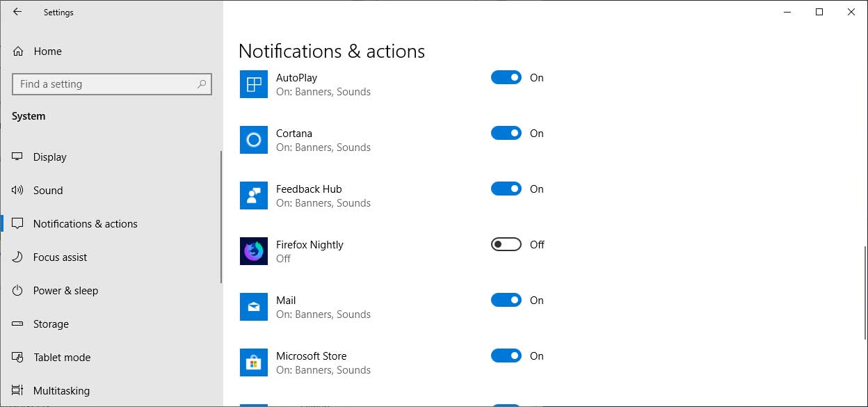Click the Power & sleep icon
The width and height of the screenshot is (868, 407).
pos(18,291)
